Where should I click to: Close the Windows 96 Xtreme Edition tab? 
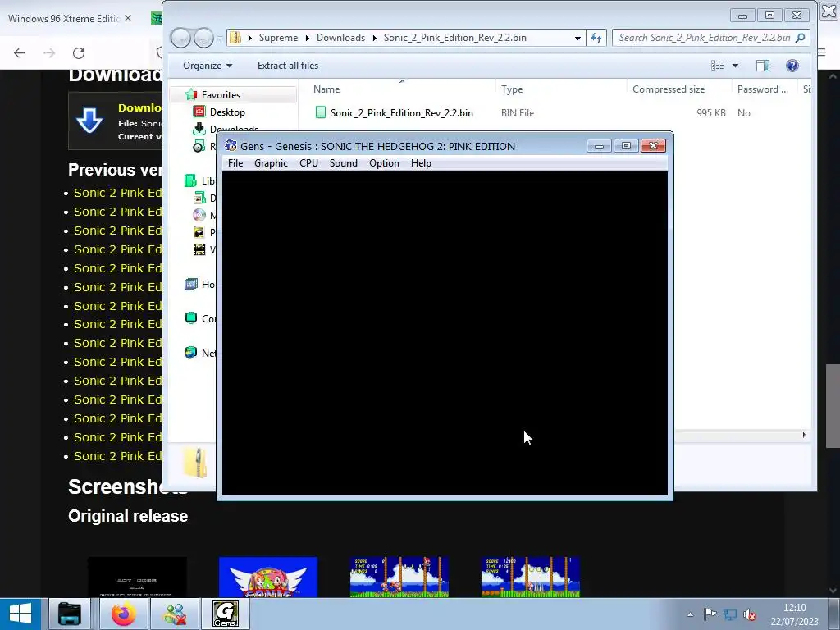128,18
